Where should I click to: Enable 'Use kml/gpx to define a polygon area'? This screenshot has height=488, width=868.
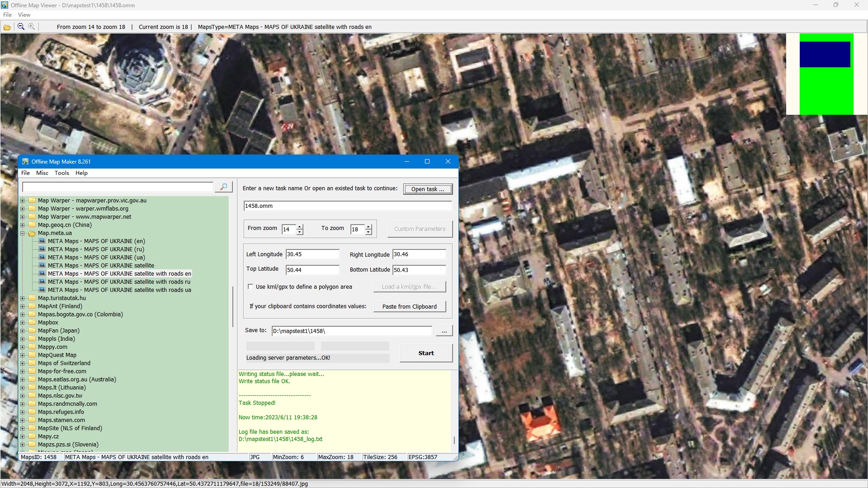pyautogui.click(x=250, y=287)
